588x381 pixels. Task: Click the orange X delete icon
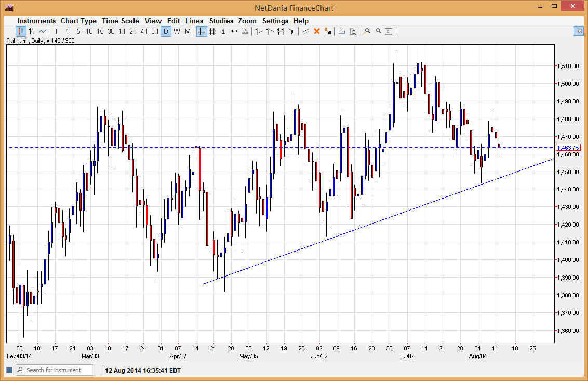317,31
